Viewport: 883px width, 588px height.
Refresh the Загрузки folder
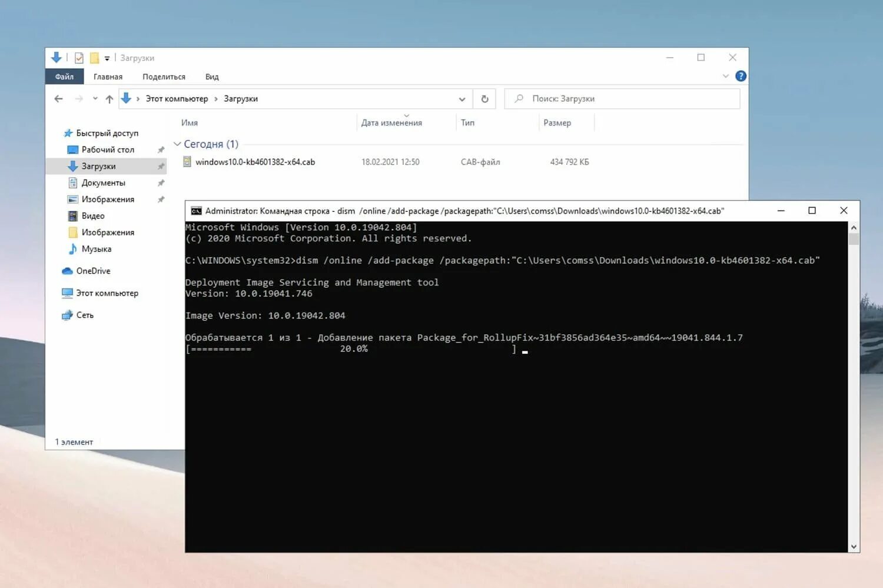pos(484,99)
